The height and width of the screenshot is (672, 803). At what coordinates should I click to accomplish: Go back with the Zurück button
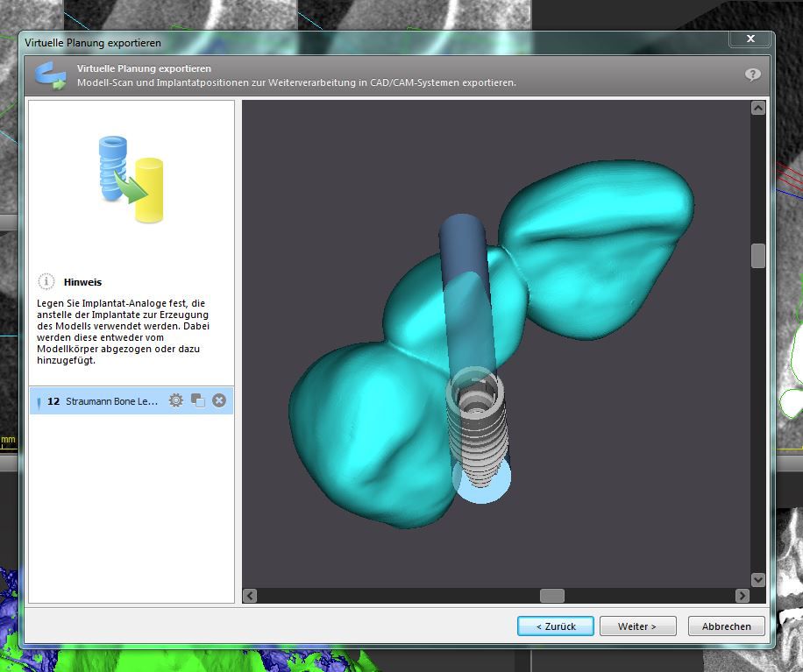pyautogui.click(x=556, y=626)
